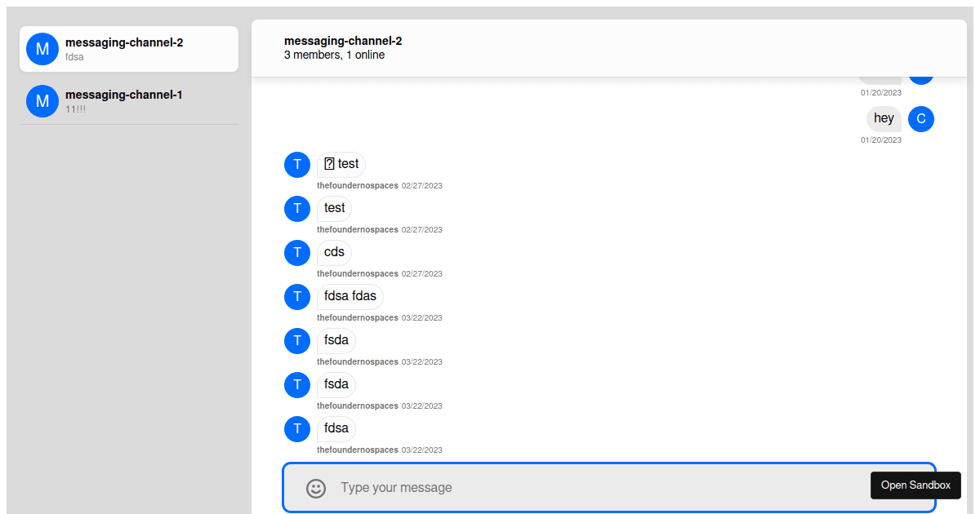Screen dimensions: 980x514
Task: Click T avatar beside the '? test' message
Action: [297, 165]
